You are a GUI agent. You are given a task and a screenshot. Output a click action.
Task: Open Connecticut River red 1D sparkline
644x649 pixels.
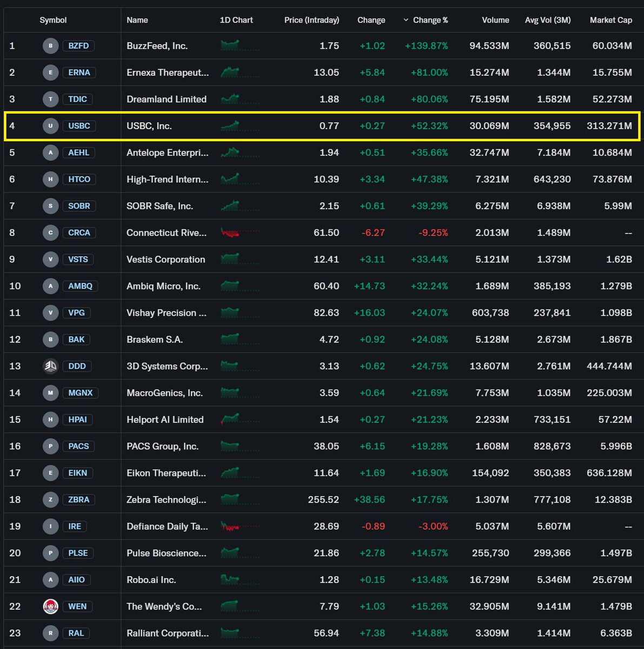(240, 233)
